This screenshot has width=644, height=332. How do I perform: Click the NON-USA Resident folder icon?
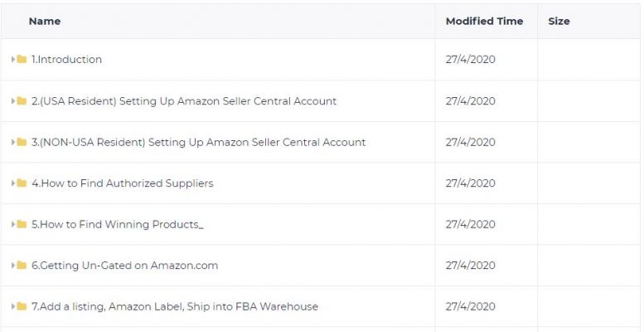click(x=22, y=142)
